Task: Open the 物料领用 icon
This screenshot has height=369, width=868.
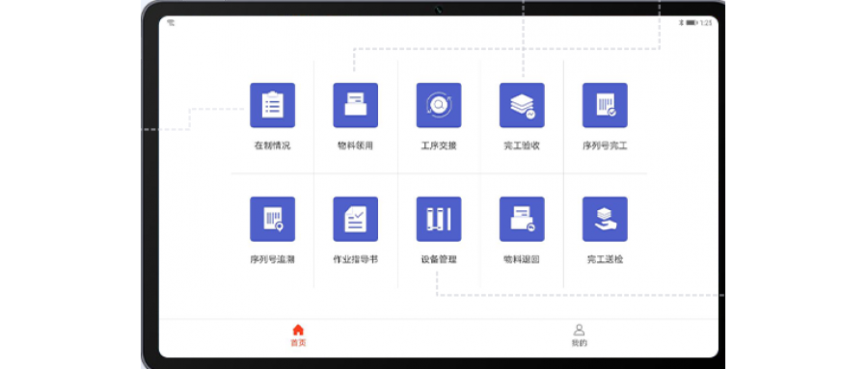Action: (x=355, y=105)
